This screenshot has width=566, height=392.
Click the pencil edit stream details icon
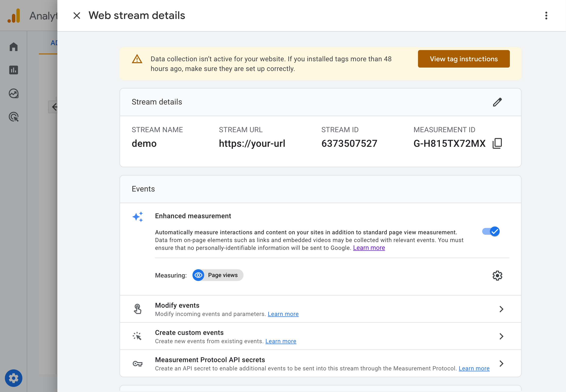(497, 102)
